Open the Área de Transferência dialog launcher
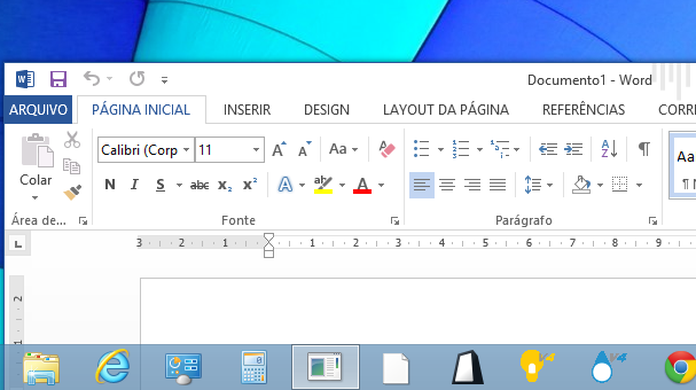Screen dimensions: 696x390 coord(83,221)
